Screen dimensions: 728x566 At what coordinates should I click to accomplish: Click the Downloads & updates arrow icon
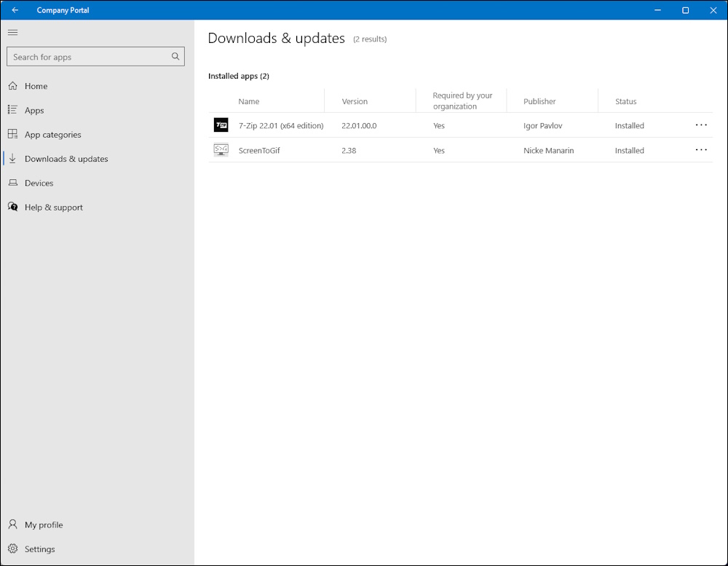[x=12, y=159]
